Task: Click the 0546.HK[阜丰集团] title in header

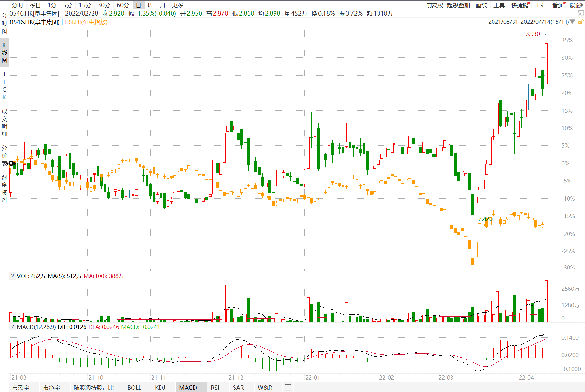Action: pos(35,14)
